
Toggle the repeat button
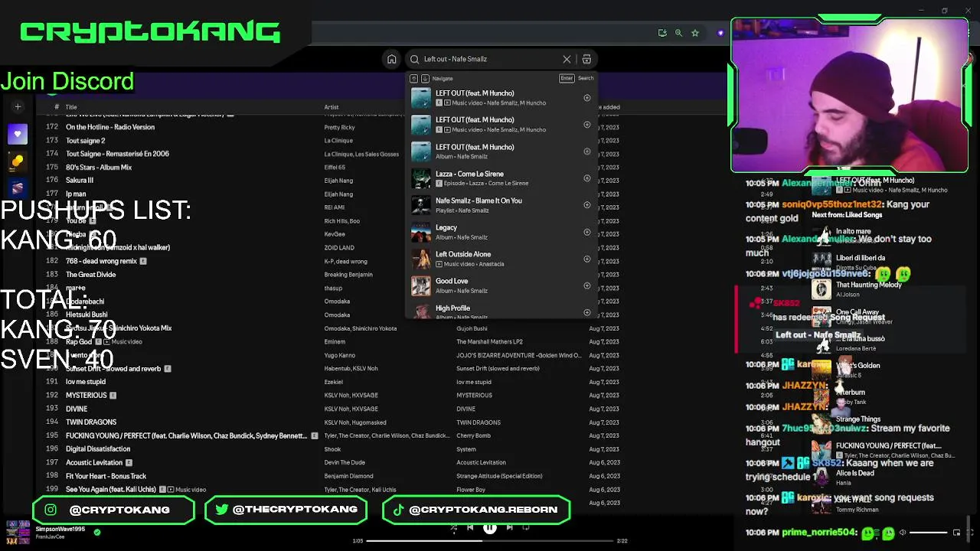pyautogui.click(x=526, y=527)
